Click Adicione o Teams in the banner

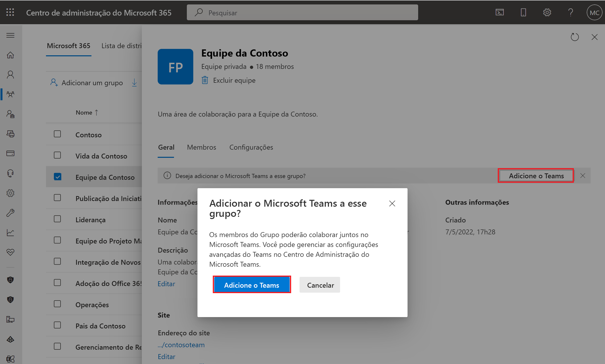point(536,176)
